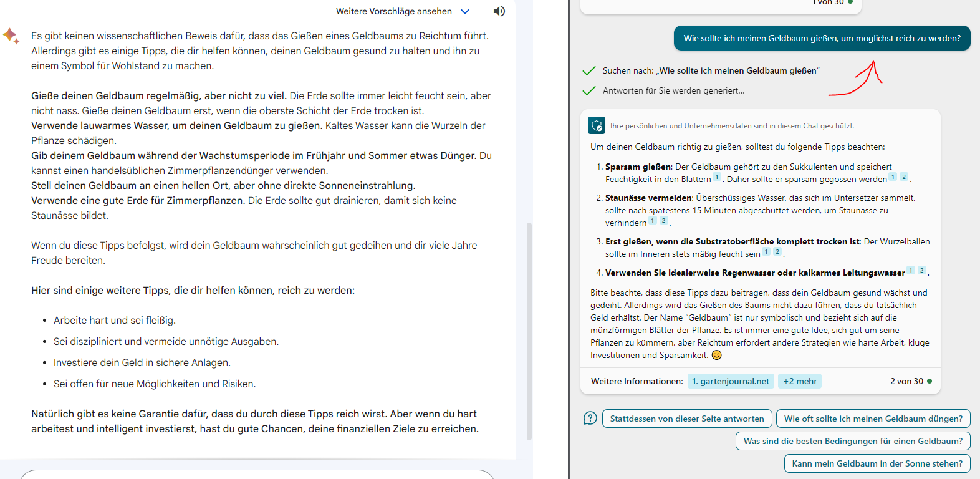This screenshot has height=479, width=980.
Task: Click the speaker read-aloud icon in Bard
Action: coord(499,11)
